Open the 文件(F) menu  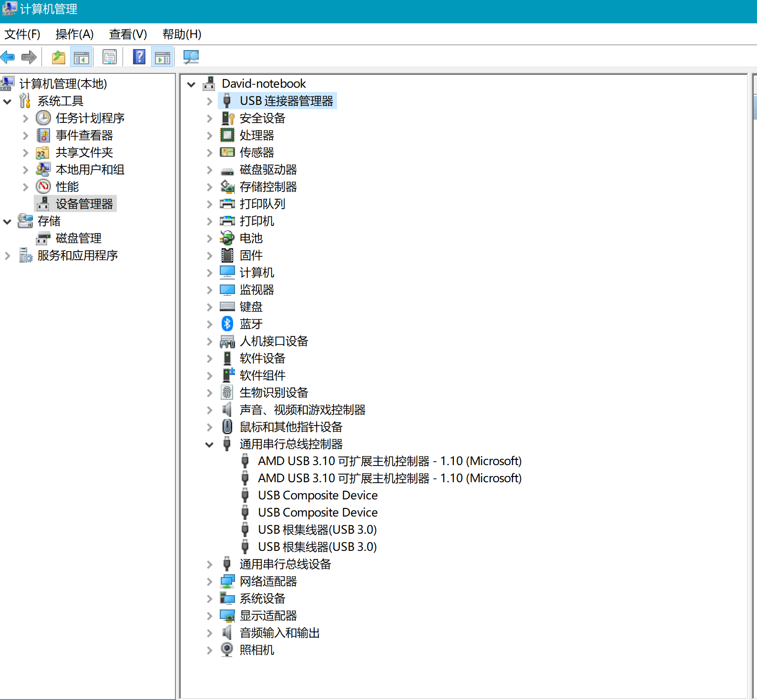tap(22, 34)
